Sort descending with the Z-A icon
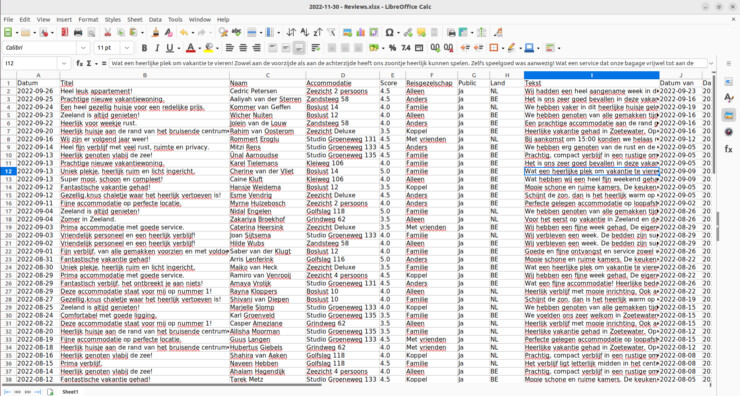Viewport: 740px width, 396px height. (318, 33)
